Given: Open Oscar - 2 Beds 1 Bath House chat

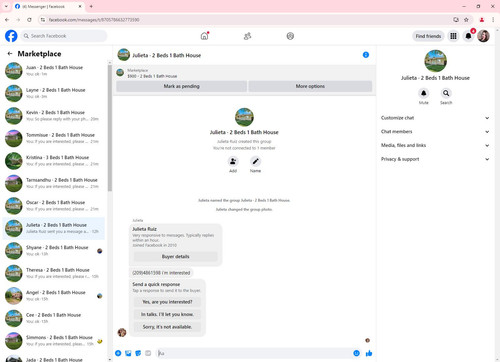Looking at the screenshot, I should [x=54, y=206].
